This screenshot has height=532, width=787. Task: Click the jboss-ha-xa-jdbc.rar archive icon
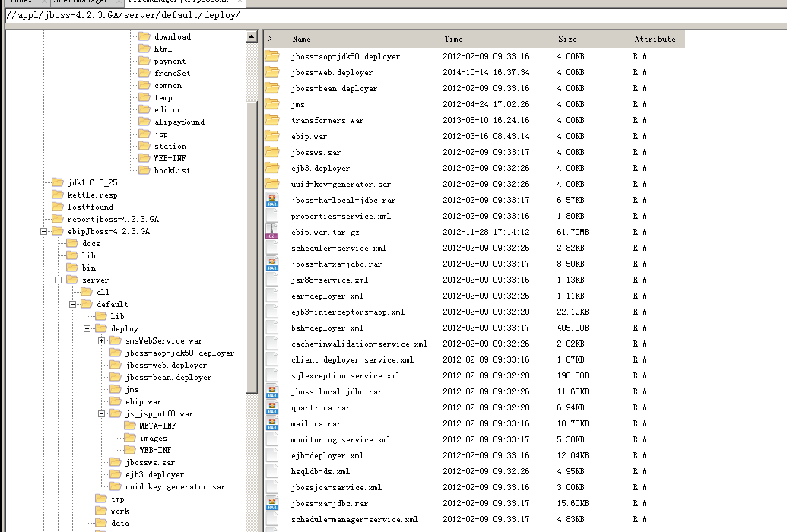272,264
